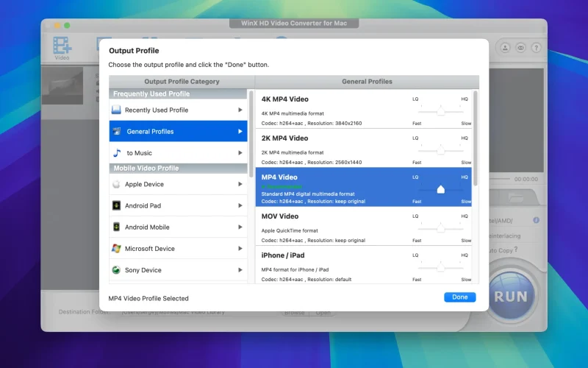The width and height of the screenshot is (588, 368).
Task: Click the Recently Used Profile icon
Action: pyautogui.click(x=116, y=110)
